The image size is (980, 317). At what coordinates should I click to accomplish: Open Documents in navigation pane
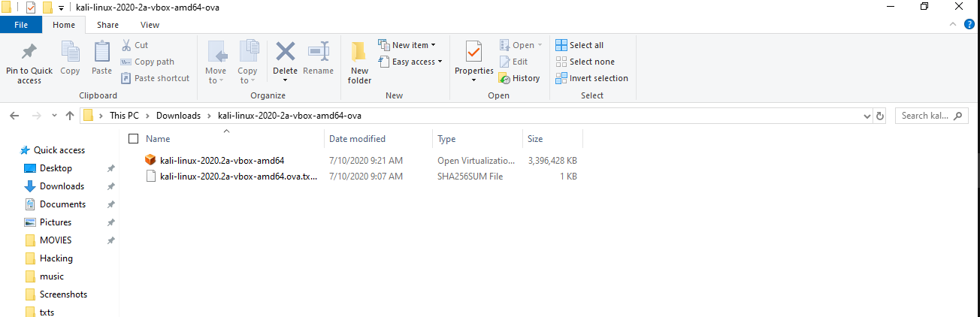pos(62,204)
